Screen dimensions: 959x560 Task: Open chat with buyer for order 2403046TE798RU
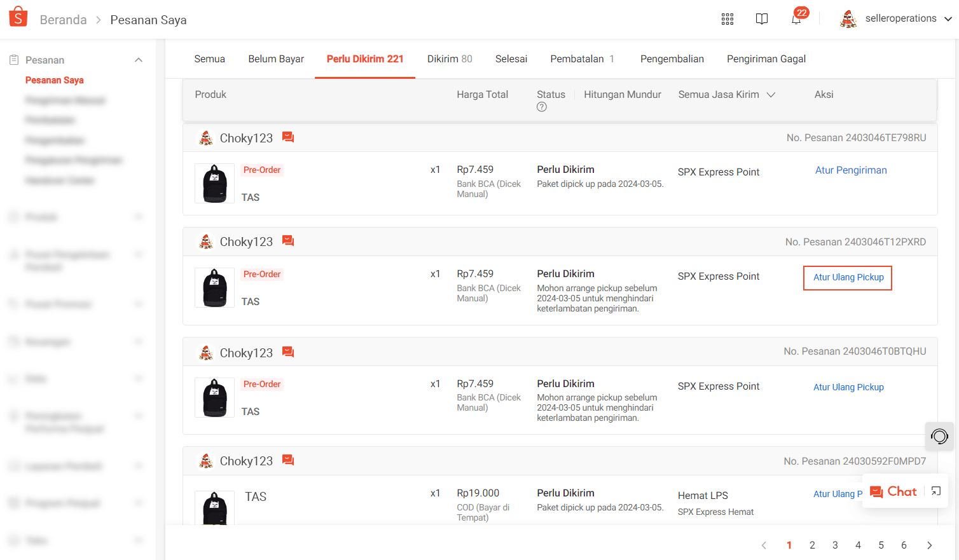[288, 137]
